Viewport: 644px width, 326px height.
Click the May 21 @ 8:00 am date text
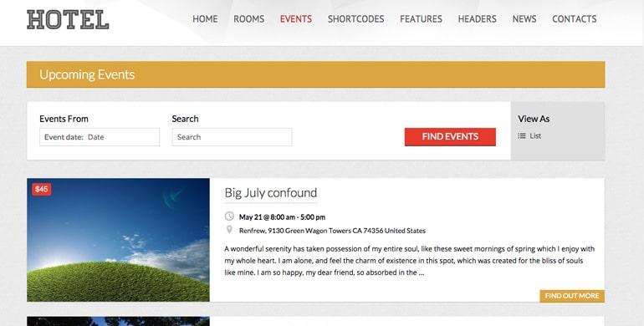pyautogui.click(x=282, y=217)
